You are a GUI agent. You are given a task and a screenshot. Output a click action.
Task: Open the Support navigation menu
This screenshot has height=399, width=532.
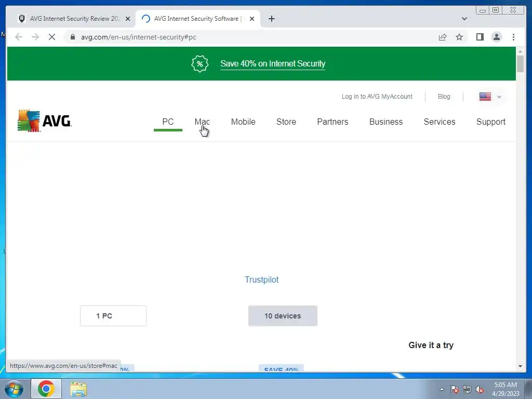pyautogui.click(x=491, y=122)
